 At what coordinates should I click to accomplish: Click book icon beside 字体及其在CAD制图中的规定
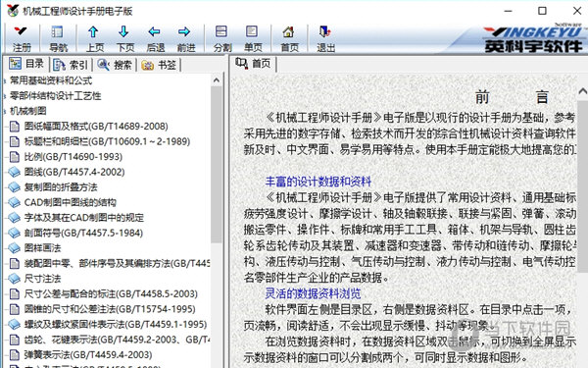pos(15,218)
